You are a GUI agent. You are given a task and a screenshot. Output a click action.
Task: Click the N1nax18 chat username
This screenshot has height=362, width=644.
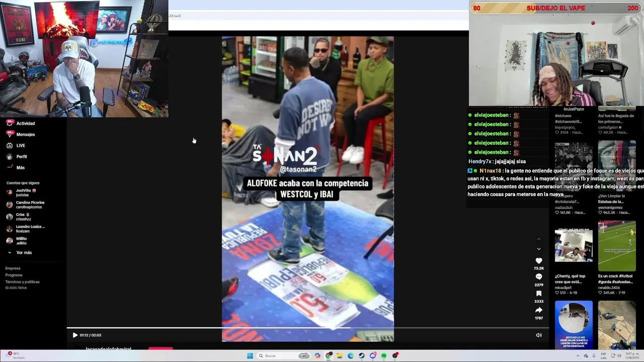491,171
